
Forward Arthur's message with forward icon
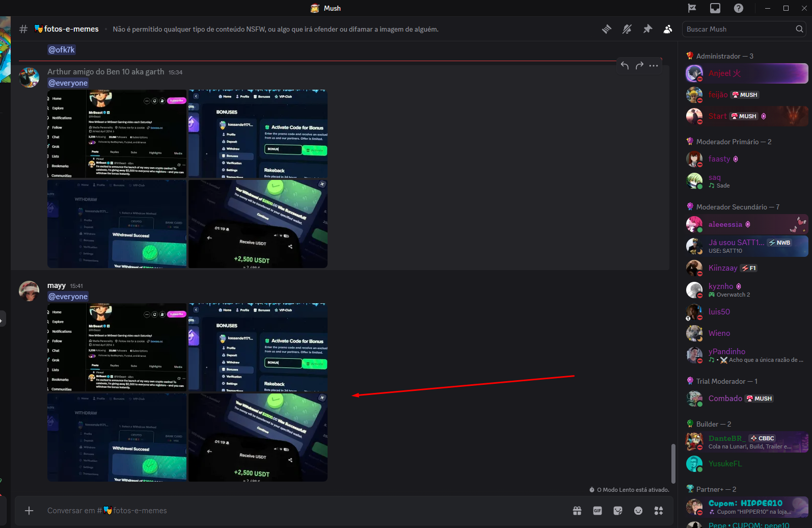pyautogui.click(x=639, y=65)
